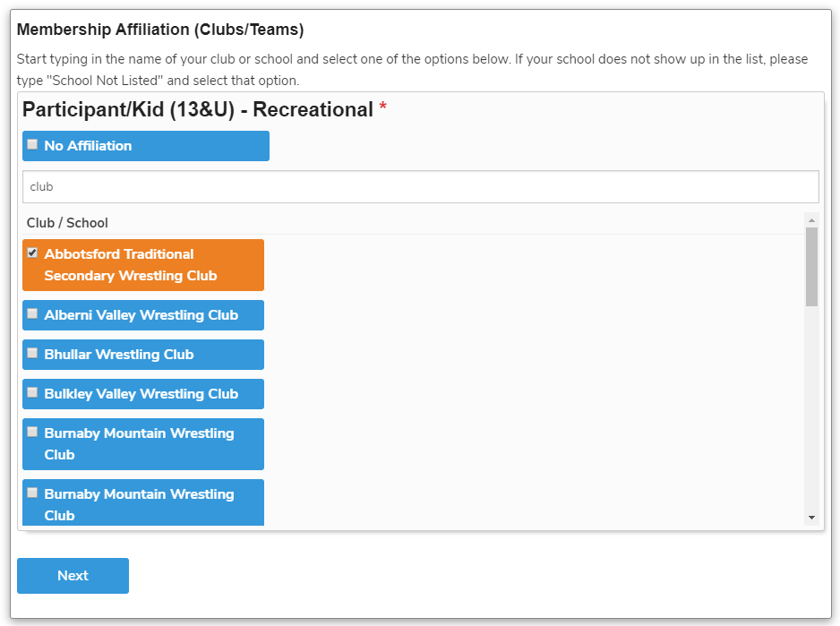The image size is (840, 626).
Task: Click the scroll down arrow of club list
Action: point(811,518)
